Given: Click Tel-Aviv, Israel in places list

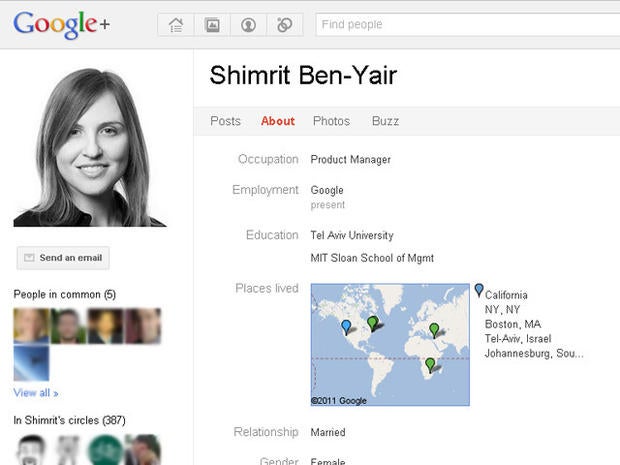Looking at the screenshot, I should [518, 339].
